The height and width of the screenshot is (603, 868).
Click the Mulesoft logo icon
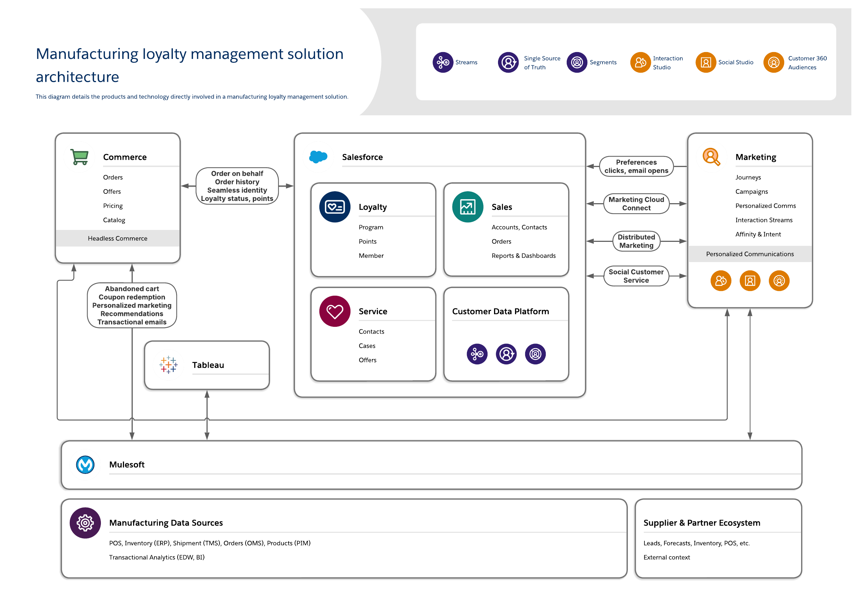(x=85, y=464)
